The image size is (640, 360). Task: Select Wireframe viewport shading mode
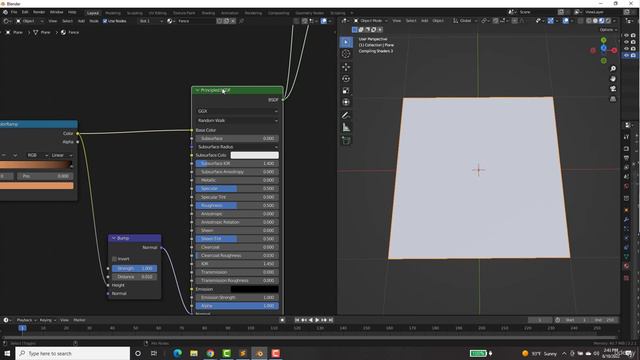point(589,21)
